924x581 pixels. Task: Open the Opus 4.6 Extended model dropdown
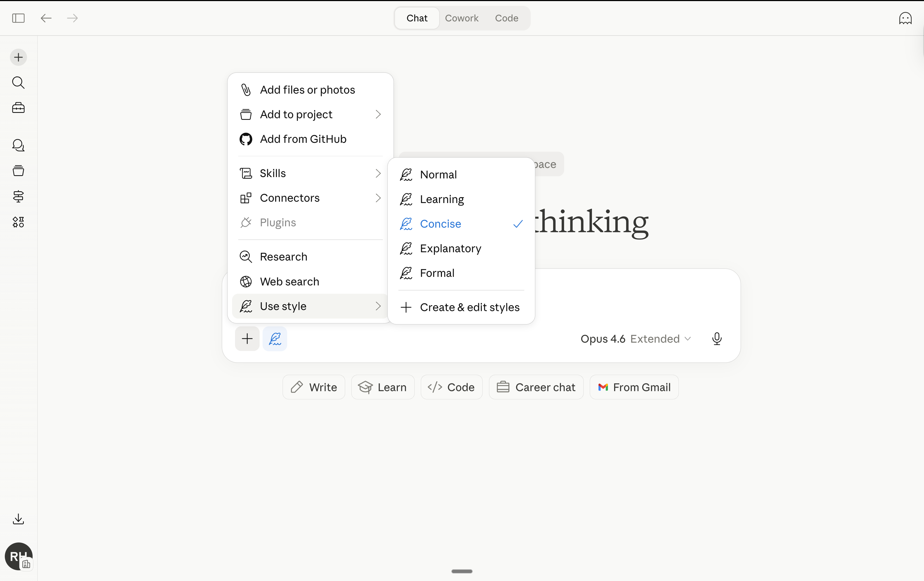point(636,339)
